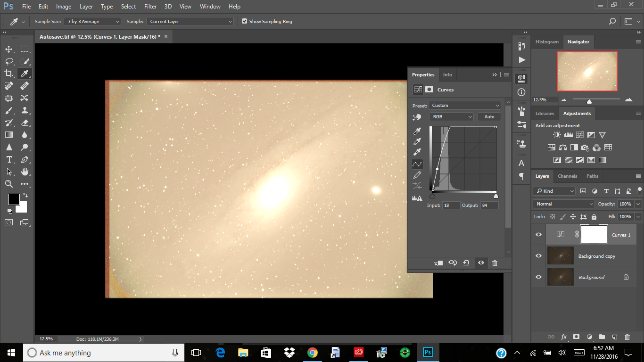Adjust the Navigator zoom slider

589,101
